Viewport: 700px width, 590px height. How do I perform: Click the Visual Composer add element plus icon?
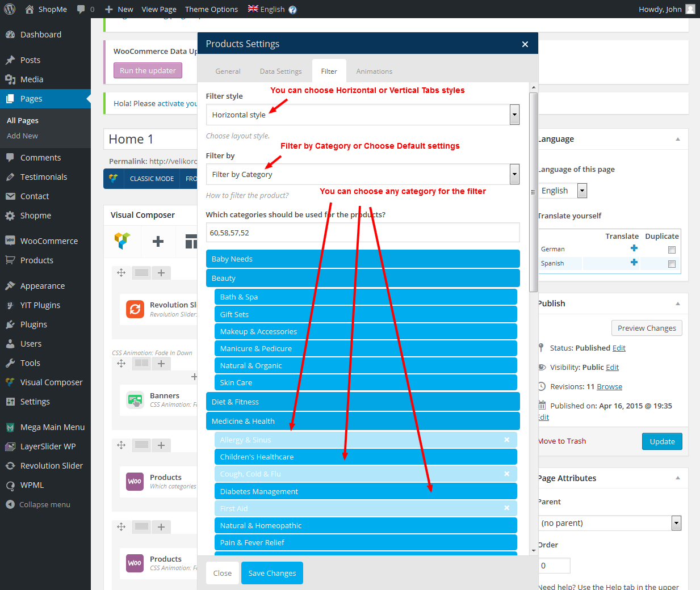pos(158,241)
